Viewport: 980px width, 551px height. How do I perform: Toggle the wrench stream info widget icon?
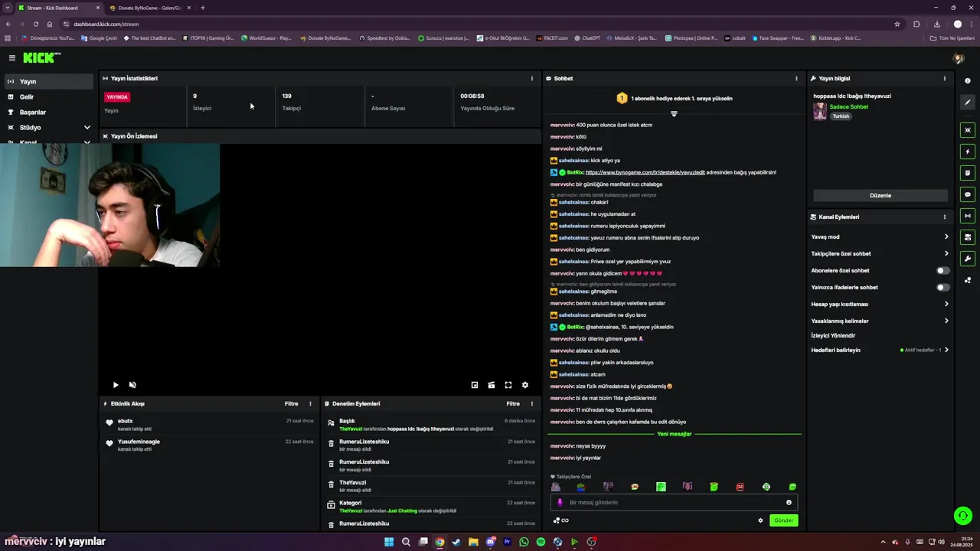pos(968,259)
